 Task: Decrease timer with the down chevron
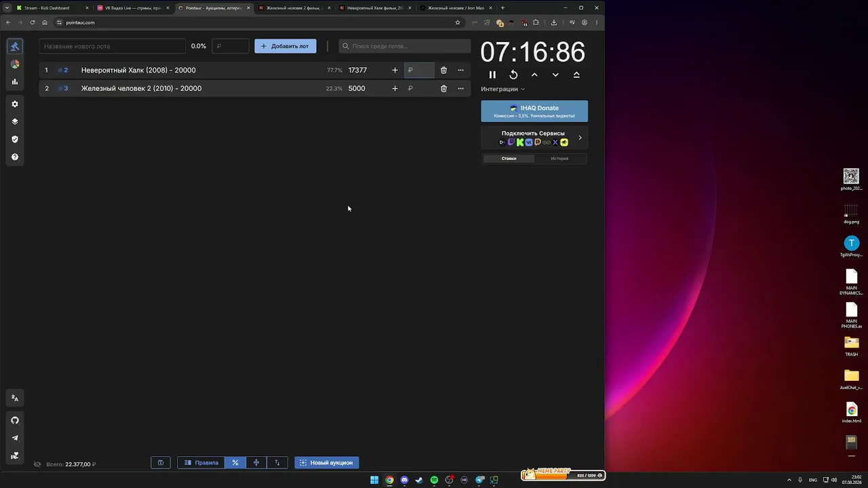coord(555,75)
